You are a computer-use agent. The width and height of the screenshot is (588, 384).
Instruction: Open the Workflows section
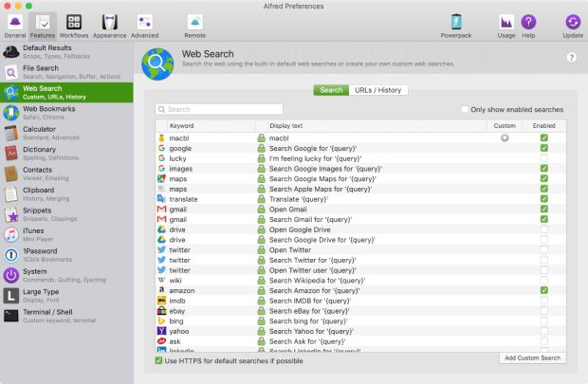74,27
